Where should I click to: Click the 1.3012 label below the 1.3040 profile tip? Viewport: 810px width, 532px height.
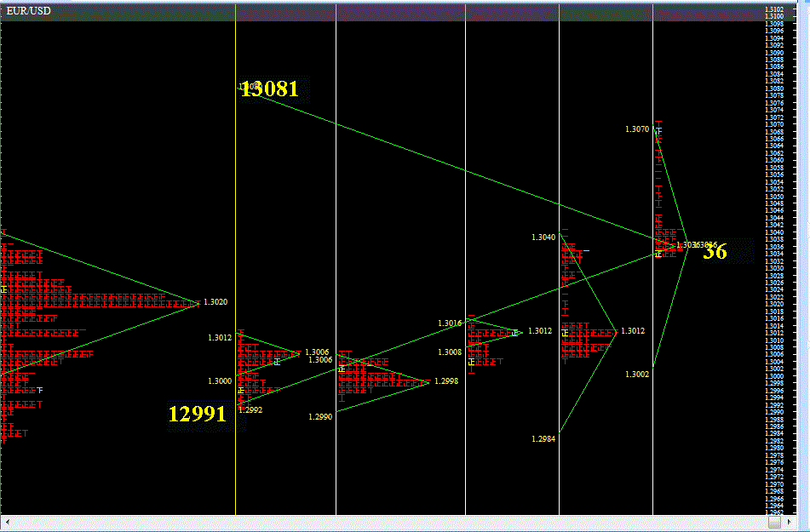coord(633,331)
